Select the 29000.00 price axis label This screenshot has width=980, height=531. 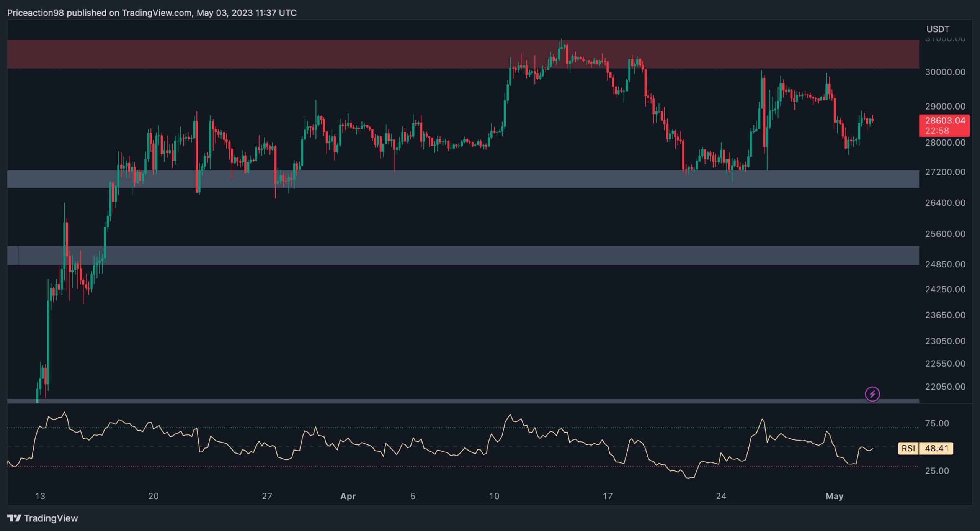(x=945, y=107)
